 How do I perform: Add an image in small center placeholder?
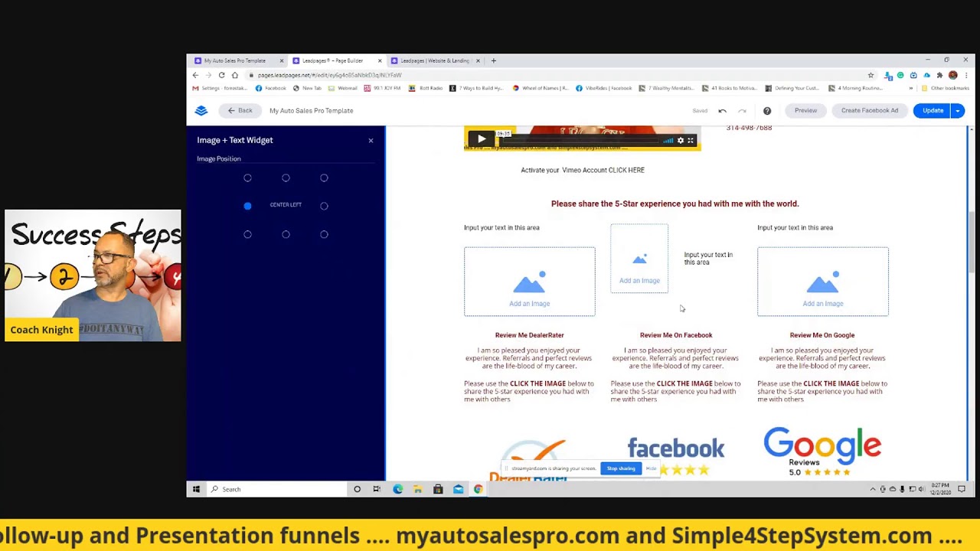click(x=639, y=259)
